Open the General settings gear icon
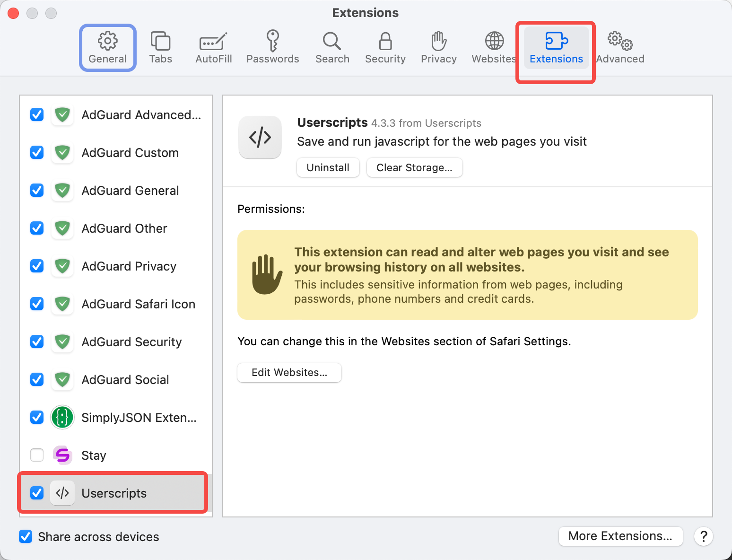The width and height of the screenshot is (732, 560). pyautogui.click(x=108, y=41)
